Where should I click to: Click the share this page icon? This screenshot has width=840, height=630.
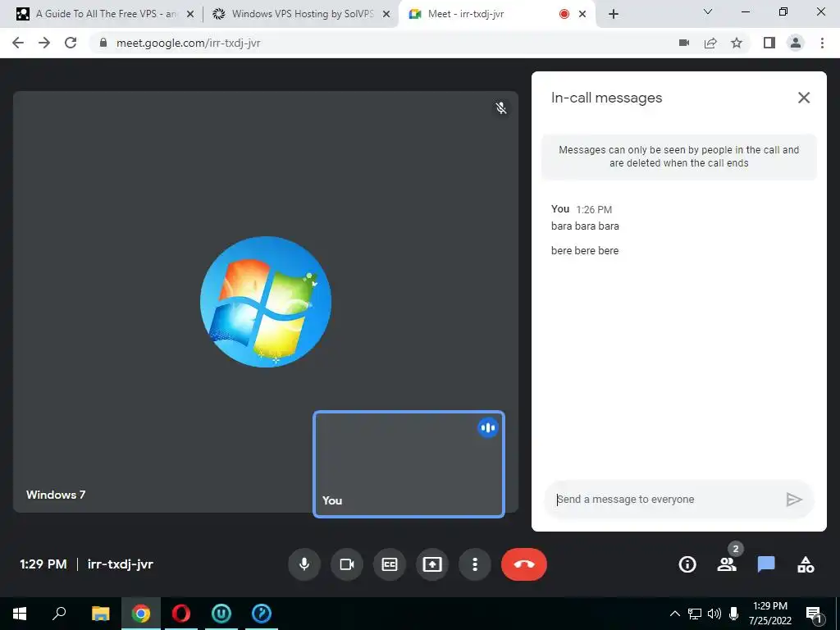click(x=710, y=43)
